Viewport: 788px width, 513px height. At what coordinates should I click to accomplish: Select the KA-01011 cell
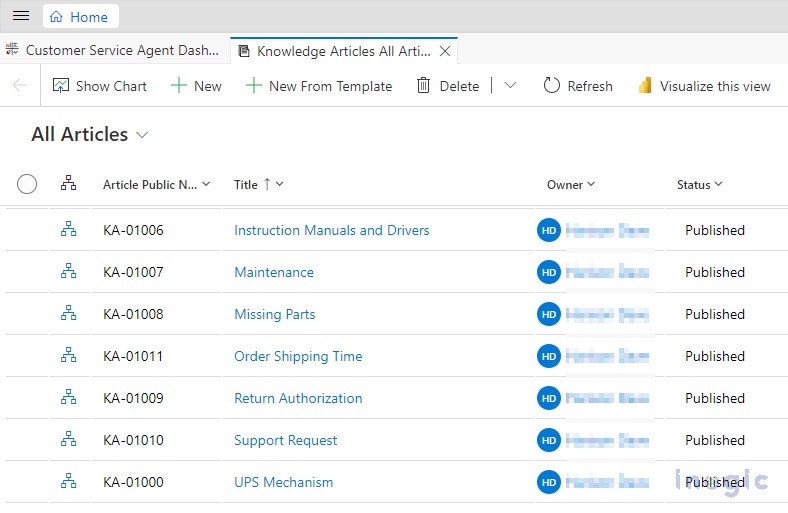[133, 356]
